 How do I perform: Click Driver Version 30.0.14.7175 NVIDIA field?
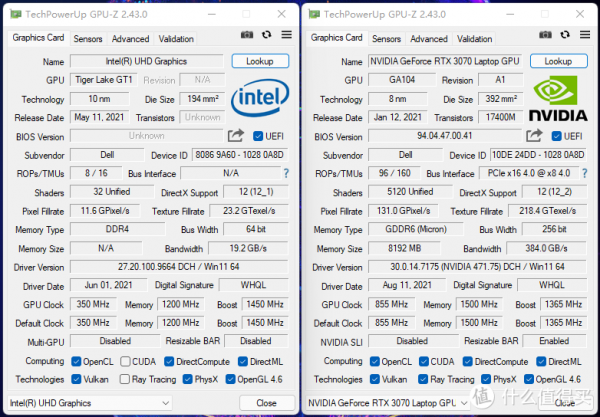[x=477, y=267]
